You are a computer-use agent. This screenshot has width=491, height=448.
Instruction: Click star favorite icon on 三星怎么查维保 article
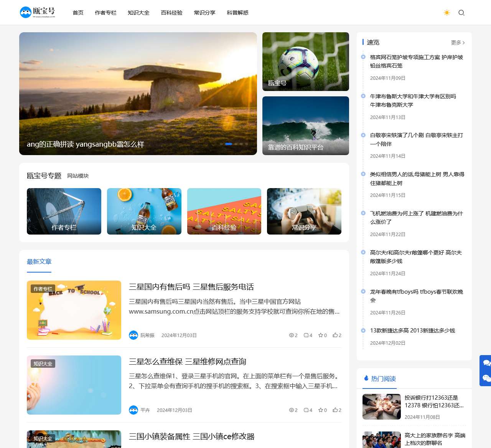point(320,410)
